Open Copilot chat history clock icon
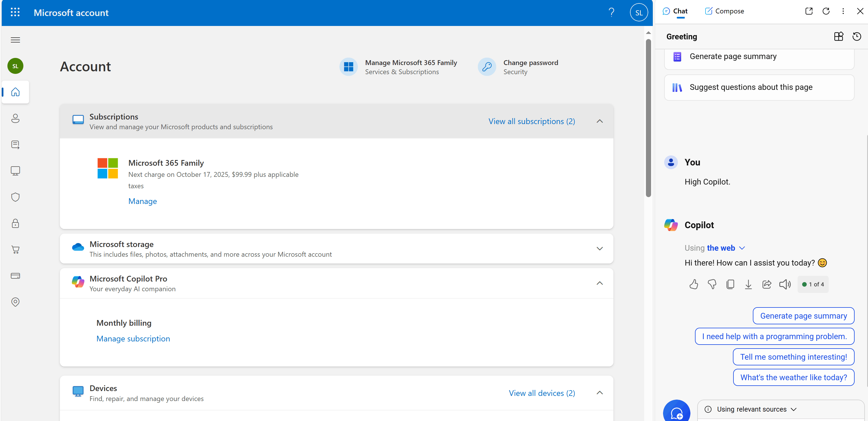This screenshot has height=421, width=868. click(857, 37)
